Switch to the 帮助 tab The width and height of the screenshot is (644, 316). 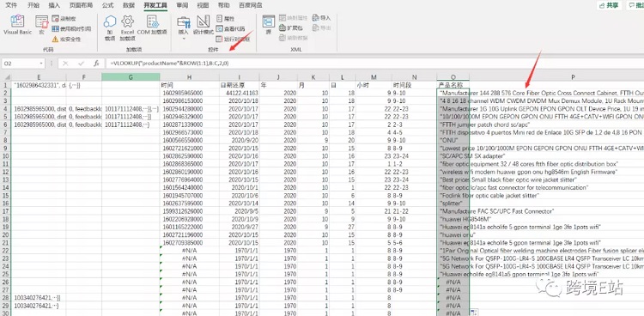224,5
